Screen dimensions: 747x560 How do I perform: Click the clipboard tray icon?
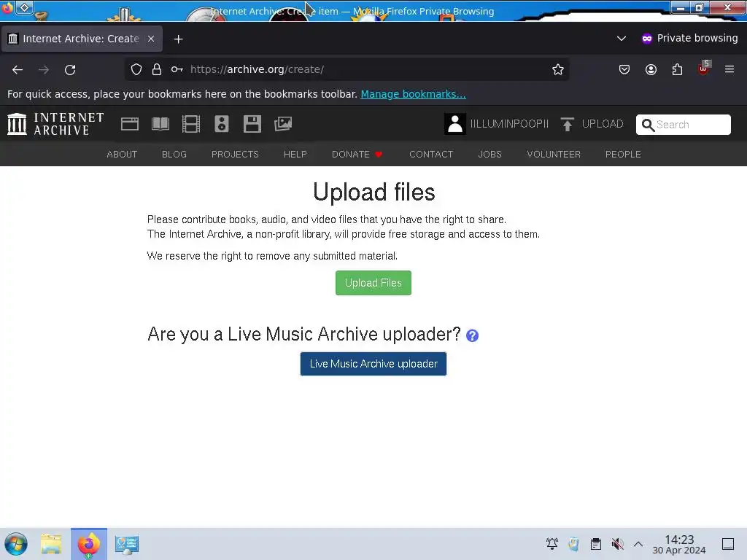pyautogui.click(x=595, y=544)
